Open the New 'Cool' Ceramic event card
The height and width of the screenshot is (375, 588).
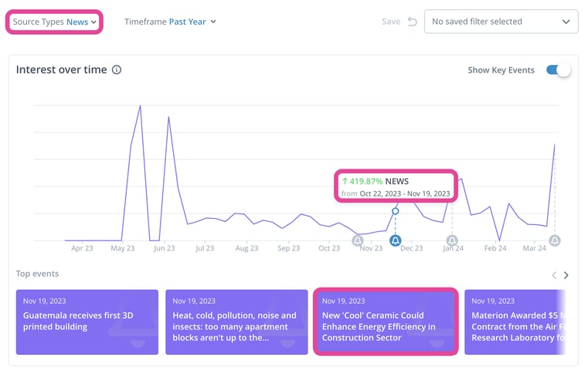(x=386, y=322)
